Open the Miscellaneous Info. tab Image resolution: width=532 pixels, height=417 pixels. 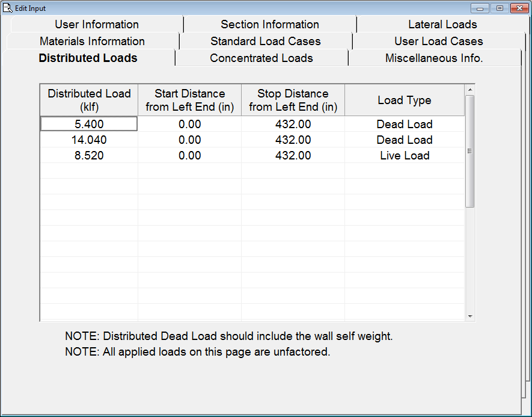click(x=434, y=58)
